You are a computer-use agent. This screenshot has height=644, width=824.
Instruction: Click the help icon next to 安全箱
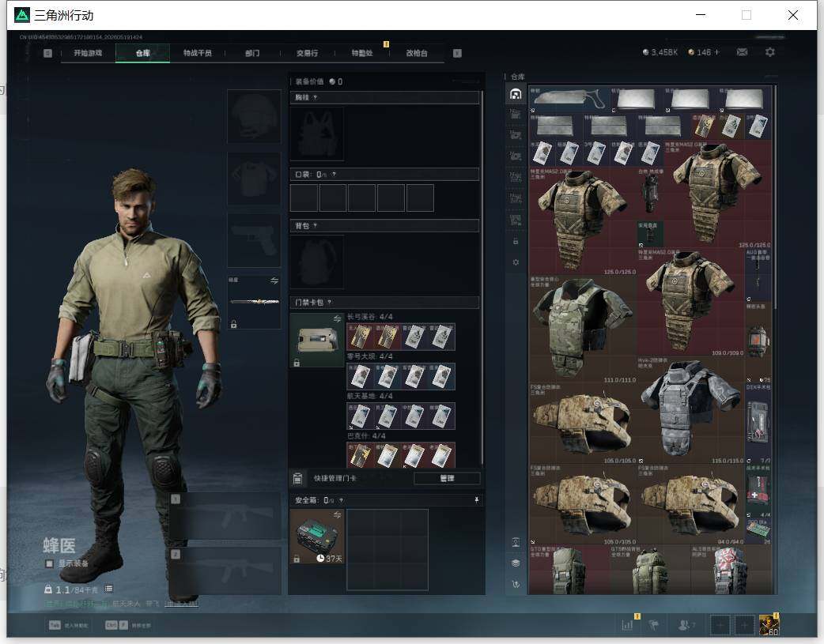[341, 501]
